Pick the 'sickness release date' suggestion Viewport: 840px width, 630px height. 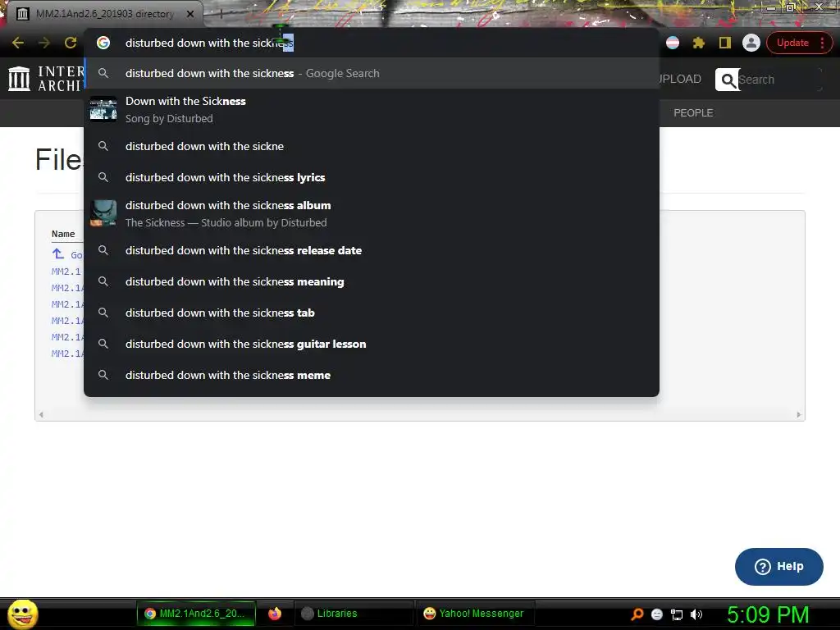pos(372,250)
